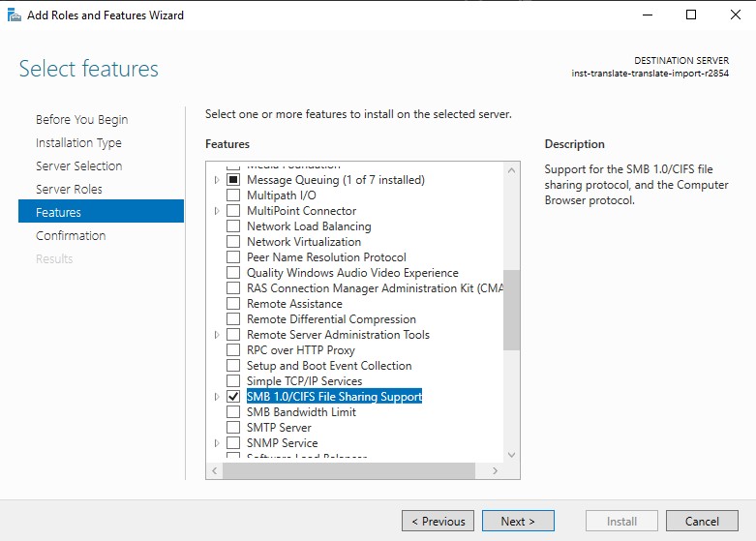Open the Confirmation step in sidebar
Image resolution: width=756 pixels, height=541 pixels.
71,235
